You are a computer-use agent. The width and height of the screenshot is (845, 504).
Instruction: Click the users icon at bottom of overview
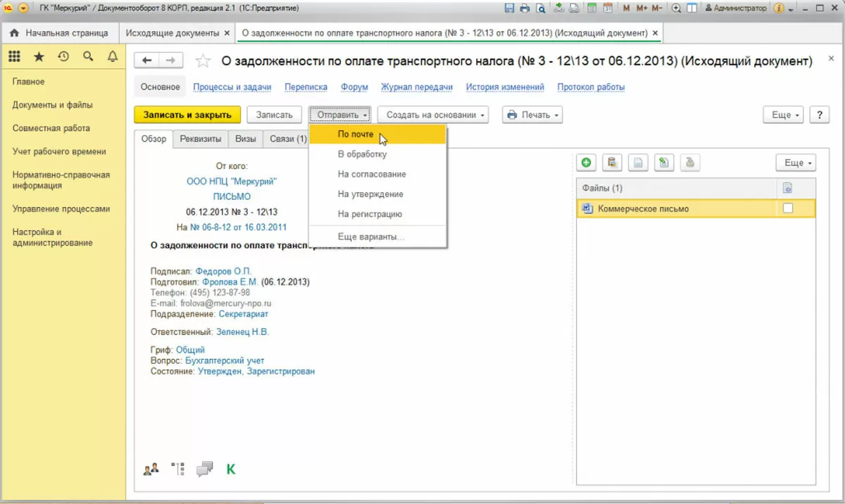click(x=151, y=468)
